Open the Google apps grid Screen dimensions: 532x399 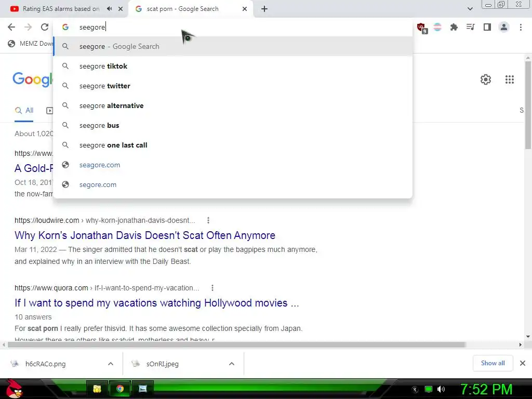pos(509,79)
